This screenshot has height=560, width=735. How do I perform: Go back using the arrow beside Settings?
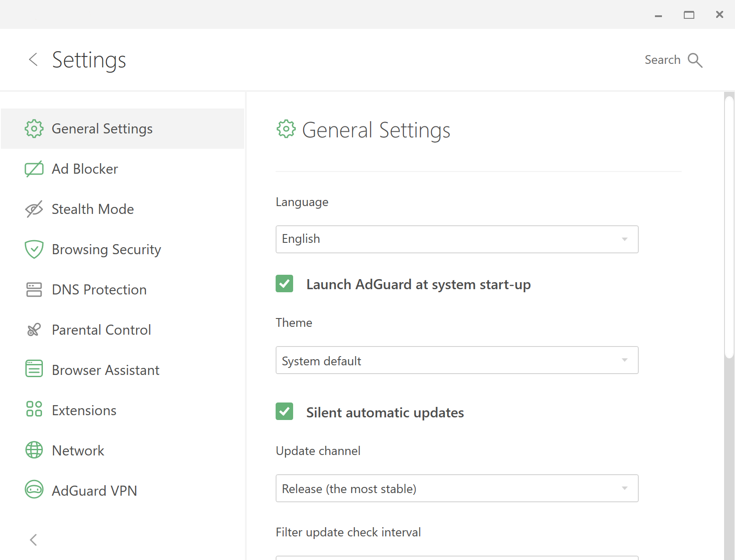coord(33,59)
